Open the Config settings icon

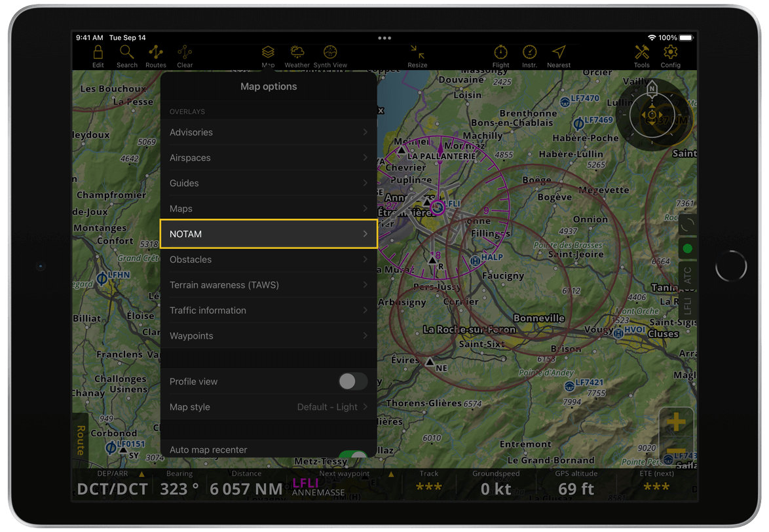[669, 56]
